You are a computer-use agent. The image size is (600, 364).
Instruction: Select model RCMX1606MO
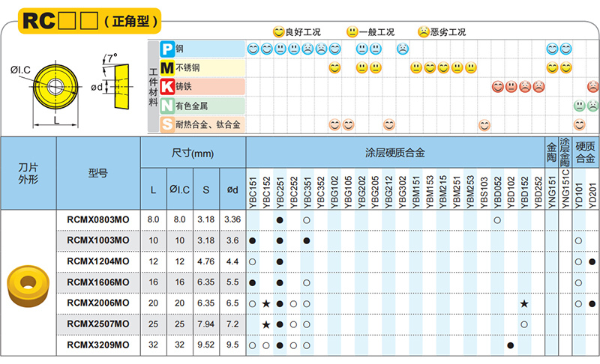click(x=97, y=282)
